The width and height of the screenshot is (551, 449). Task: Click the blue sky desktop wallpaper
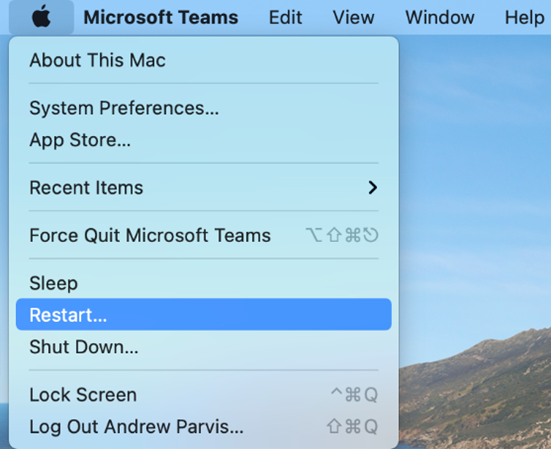pyautogui.click(x=474, y=176)
